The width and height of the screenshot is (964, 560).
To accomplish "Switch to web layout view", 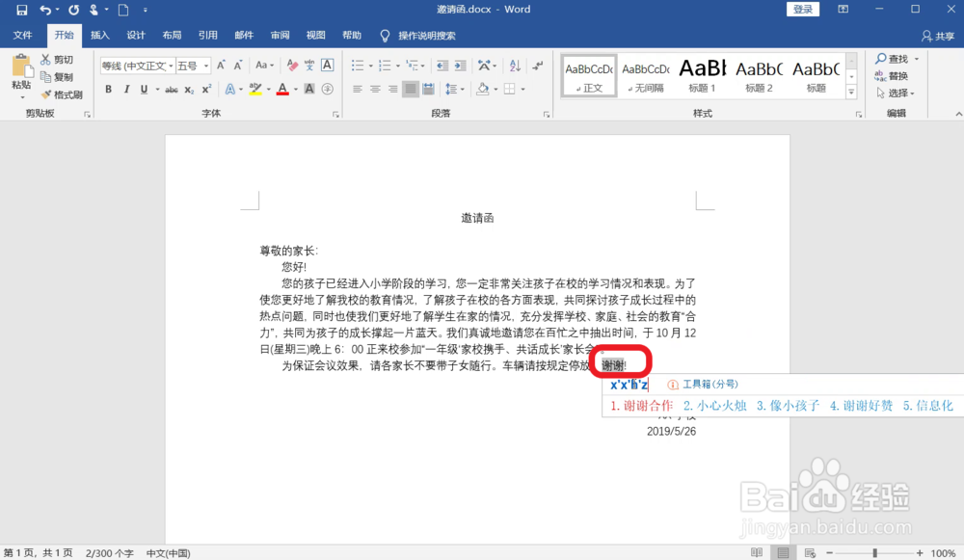I will [810, 552].
